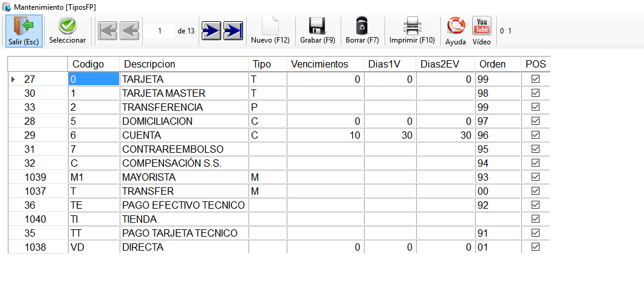Select the MAYORISTA description cell

click(x=184, y=177)
